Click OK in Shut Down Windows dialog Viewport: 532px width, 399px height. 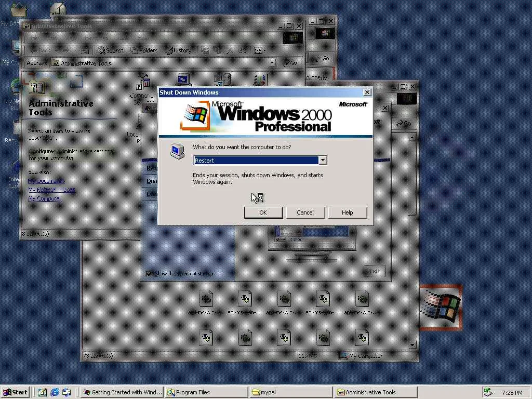point(263,212)
